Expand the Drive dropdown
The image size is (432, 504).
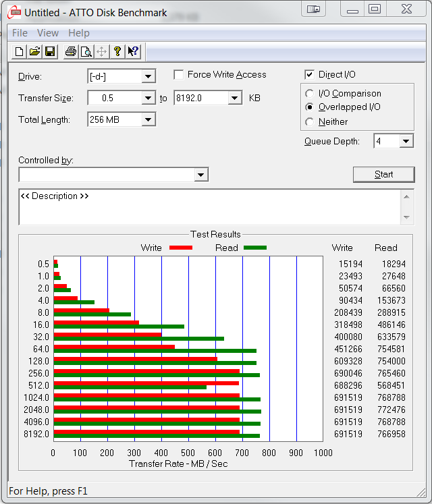click(x=148, y=76)
